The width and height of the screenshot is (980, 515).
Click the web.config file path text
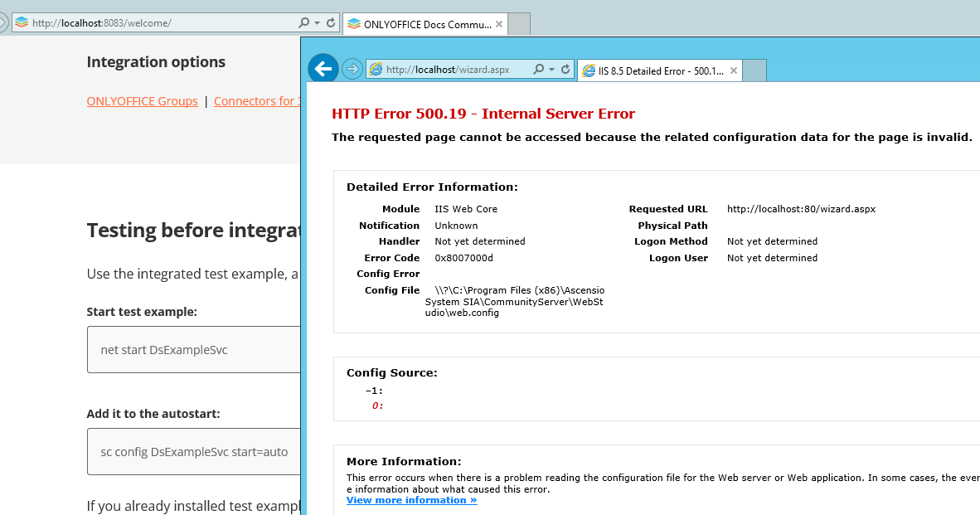pyautogui.click(x=515, y=301)
